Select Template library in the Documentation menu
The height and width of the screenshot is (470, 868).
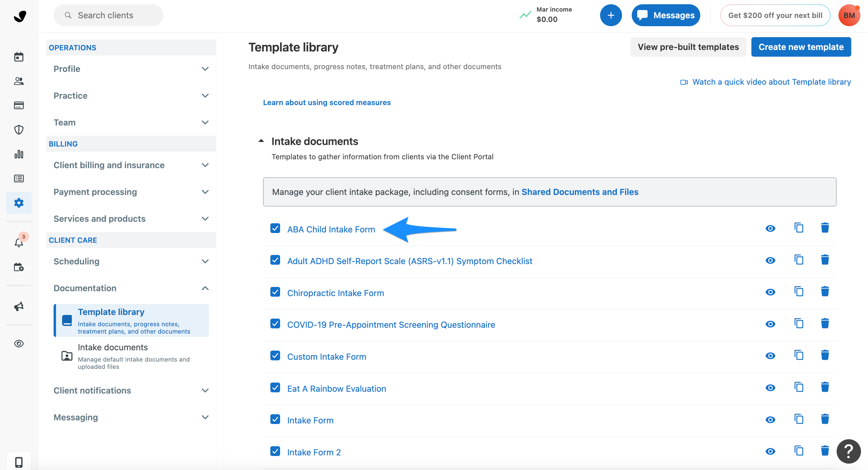pos(111,312)
